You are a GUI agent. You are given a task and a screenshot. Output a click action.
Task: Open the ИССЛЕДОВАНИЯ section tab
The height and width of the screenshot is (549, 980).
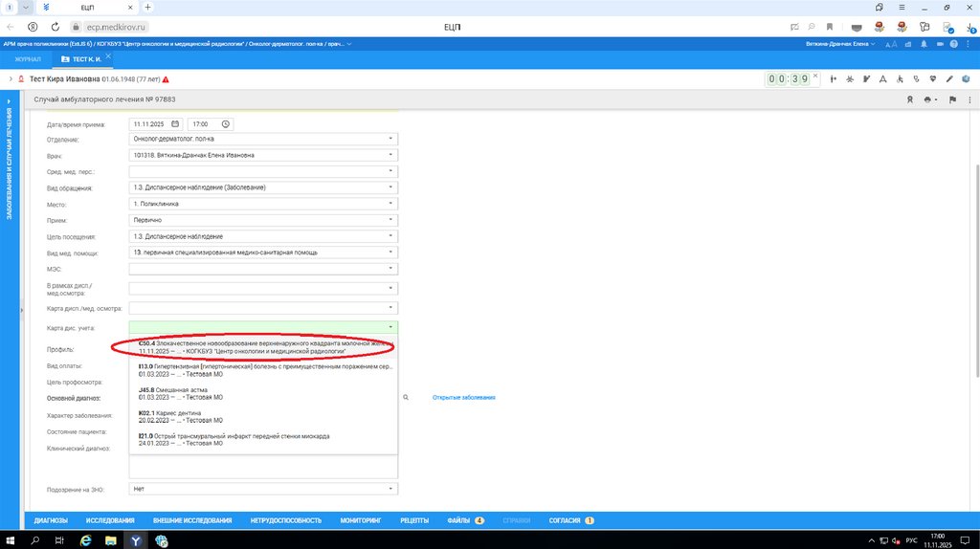[110, 520]
